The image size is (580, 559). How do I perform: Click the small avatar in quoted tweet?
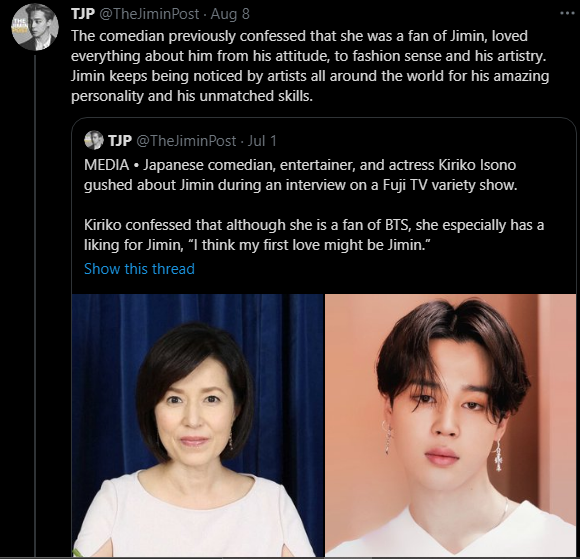[94, 140]
